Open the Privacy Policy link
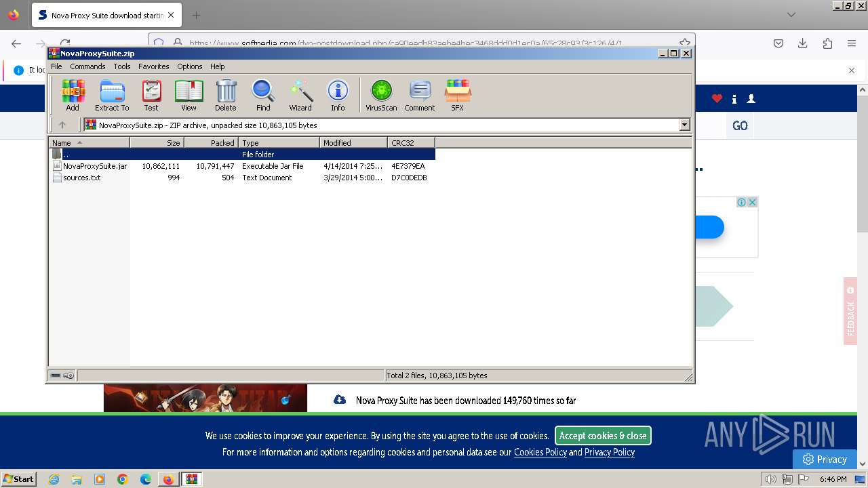This screenshot has width=868, height=488. point(610,452)
